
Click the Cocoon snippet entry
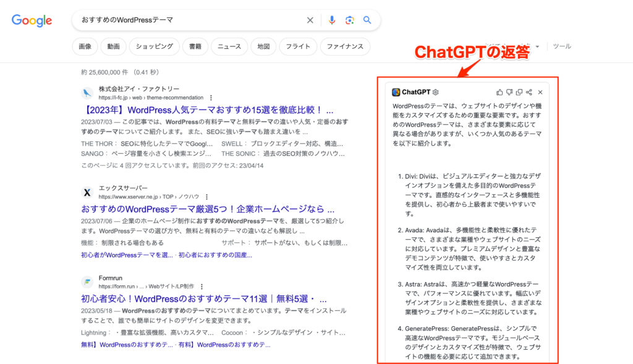click(x=283, y=332)
